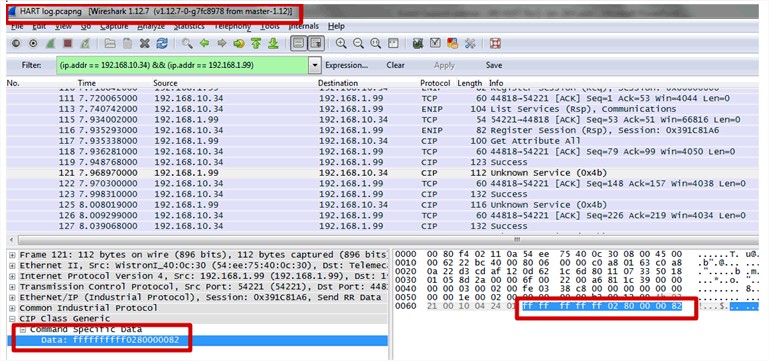Open the display filter history dropdown
Viewport: 769px width, 361px height.
tap(315, 65)
